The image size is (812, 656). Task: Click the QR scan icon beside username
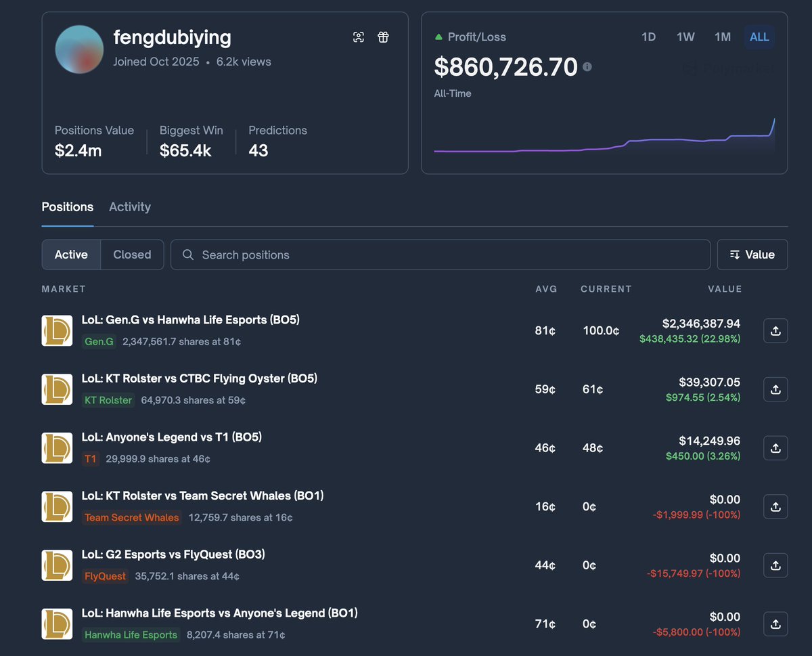pyautogui.click(x=359, y=37)
